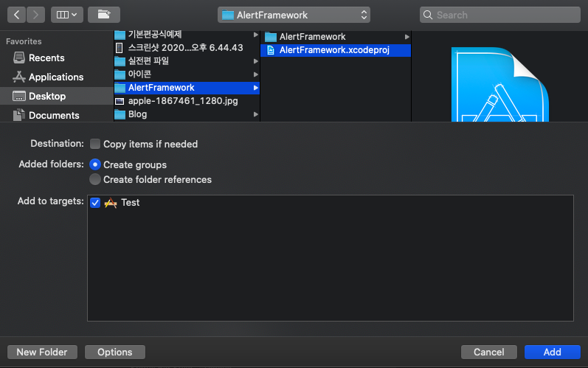Select the 아이콘 folder

point(187,74)
